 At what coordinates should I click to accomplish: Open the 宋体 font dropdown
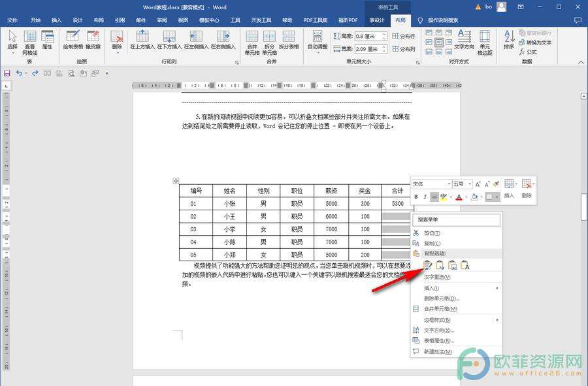(449, 184)
